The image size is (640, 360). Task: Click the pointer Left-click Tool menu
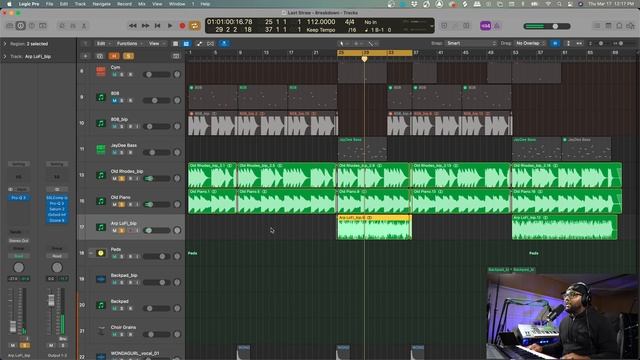(344, 43)
